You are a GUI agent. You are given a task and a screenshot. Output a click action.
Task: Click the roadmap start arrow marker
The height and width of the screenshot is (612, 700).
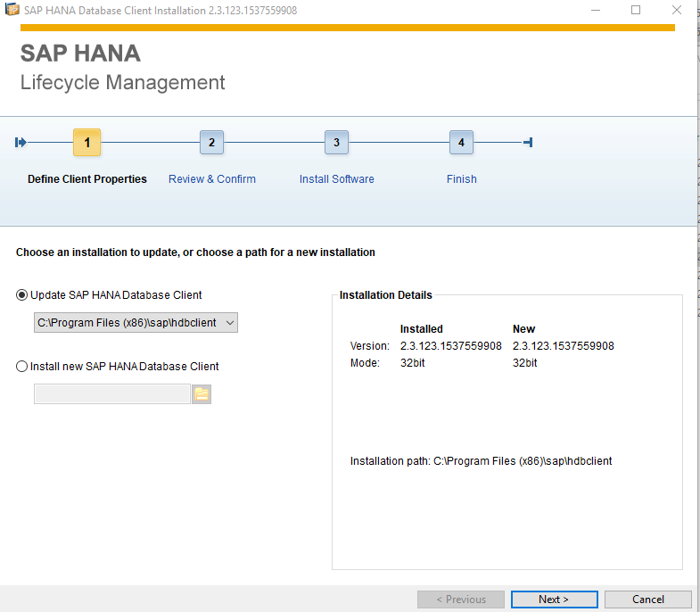[x=21, y=143]
